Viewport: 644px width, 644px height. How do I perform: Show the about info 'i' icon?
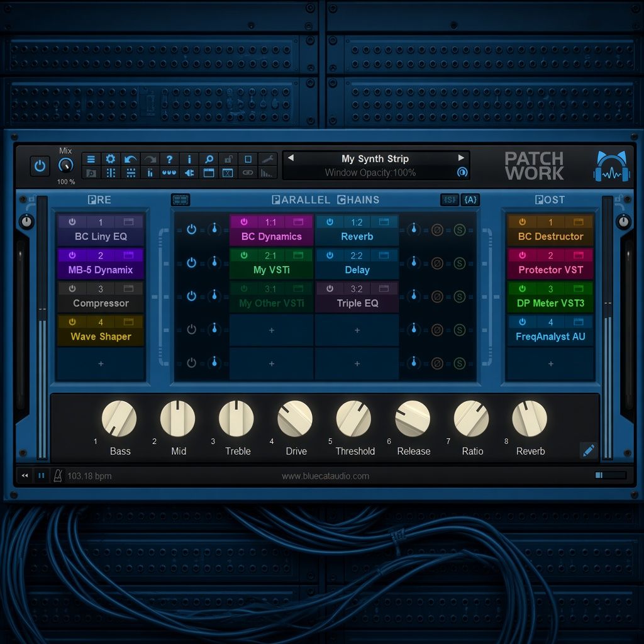click(189, 159)
